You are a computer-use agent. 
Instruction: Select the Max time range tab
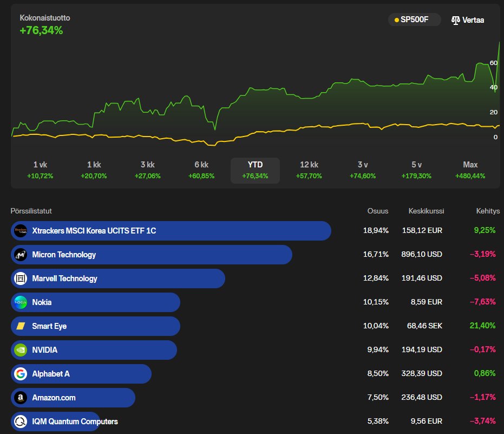(470, 170)
